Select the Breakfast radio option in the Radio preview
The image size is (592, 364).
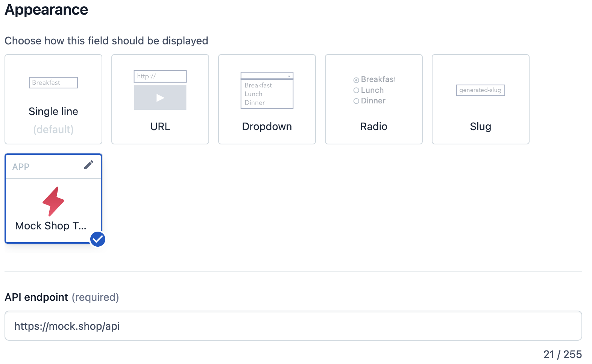356,80
